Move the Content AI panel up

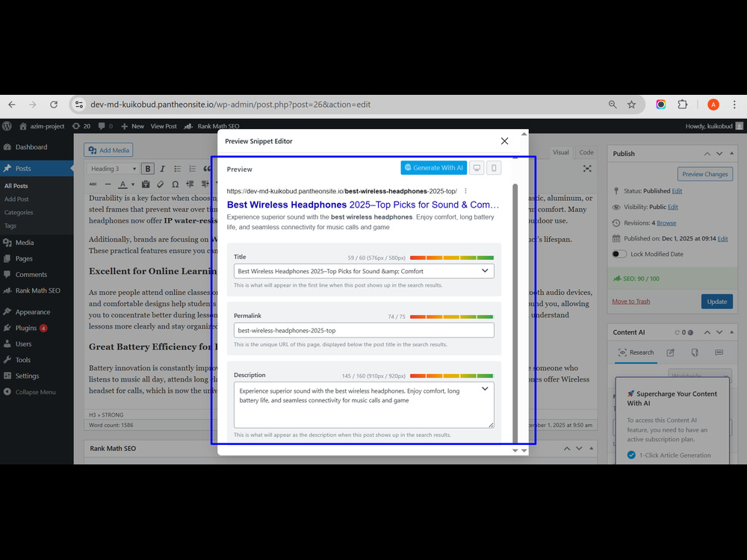(707, 332)
